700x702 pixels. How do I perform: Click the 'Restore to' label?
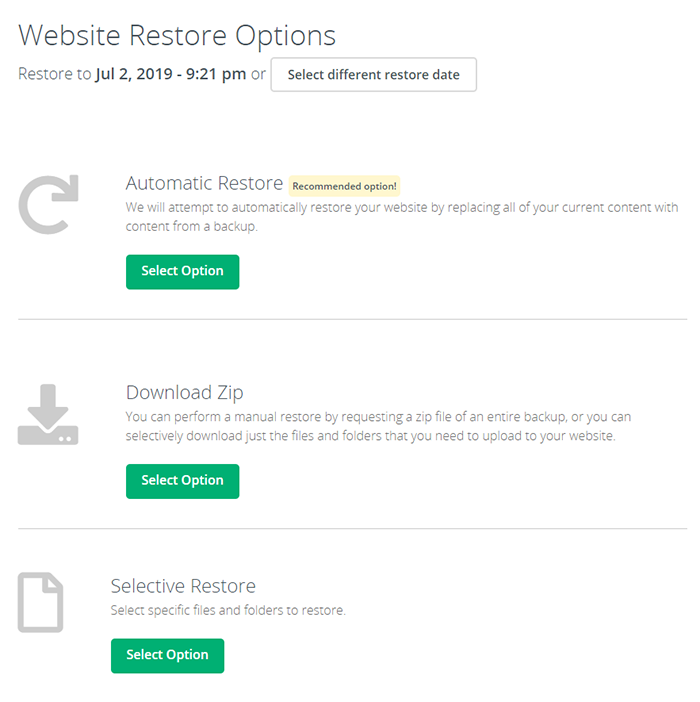coord(54,75)
